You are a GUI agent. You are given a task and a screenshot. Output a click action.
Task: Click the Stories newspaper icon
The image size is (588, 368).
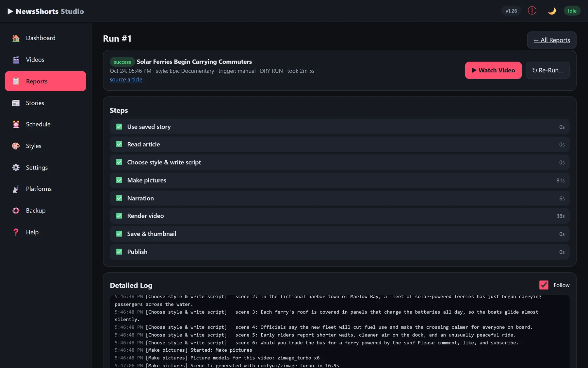16,103
